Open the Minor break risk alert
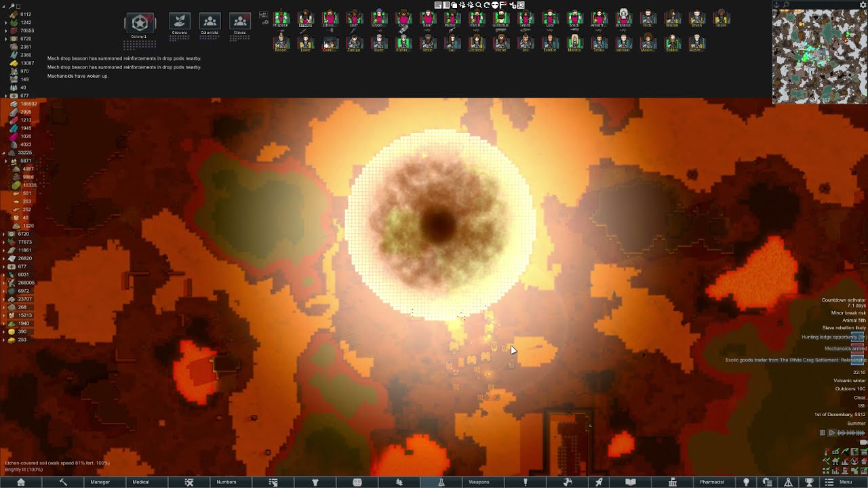 (x=848, y=313)
